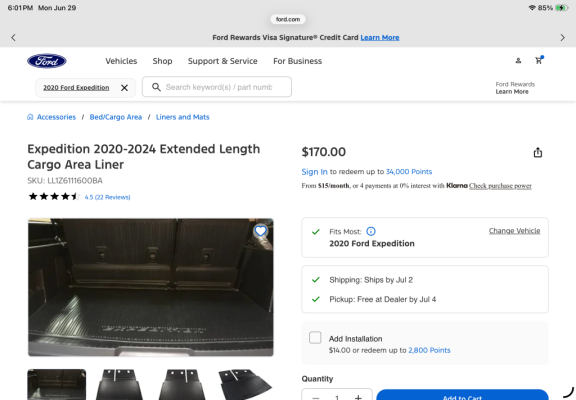Click the main cargo liner product image

click(151, 287)
